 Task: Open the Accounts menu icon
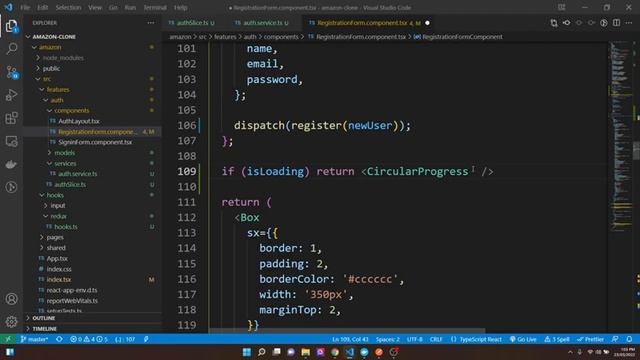click(x=11, y=299)
